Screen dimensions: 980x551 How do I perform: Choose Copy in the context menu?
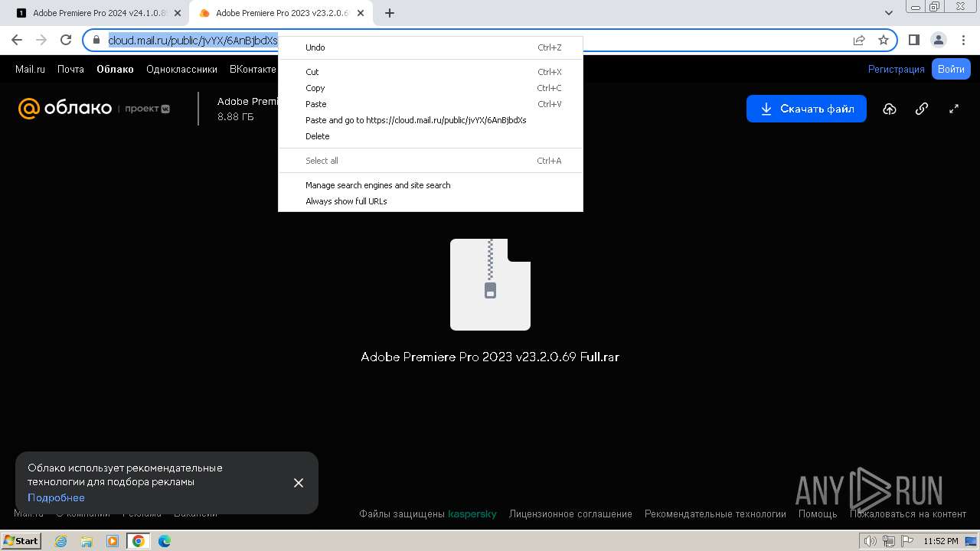[430, 88]
